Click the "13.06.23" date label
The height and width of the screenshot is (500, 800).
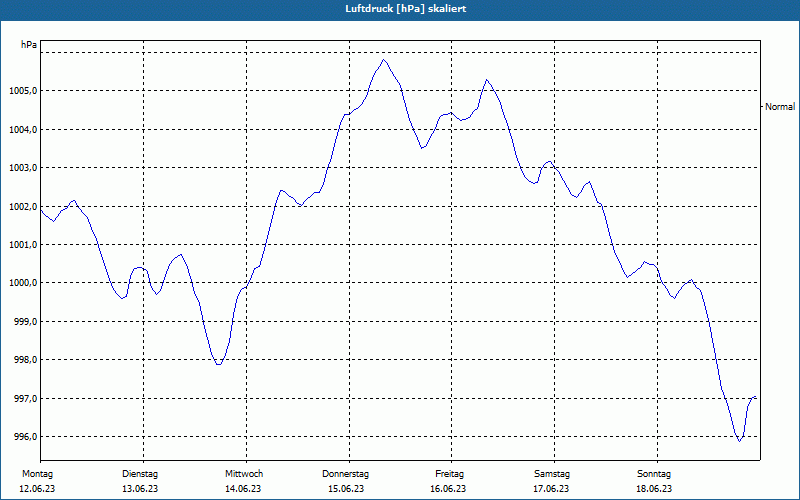[140, 489]
